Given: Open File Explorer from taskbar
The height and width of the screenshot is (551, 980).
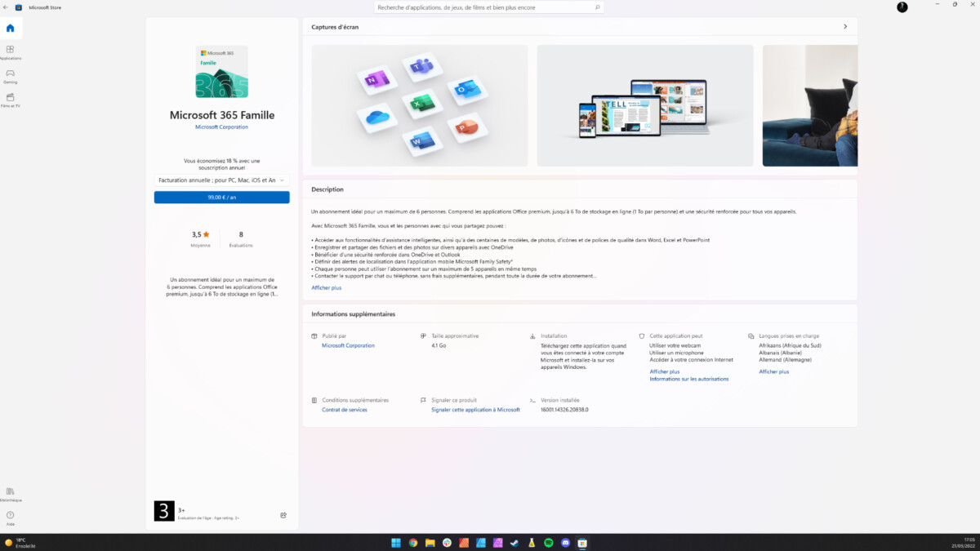Looking at the screenshot, I should click(430, 543).
